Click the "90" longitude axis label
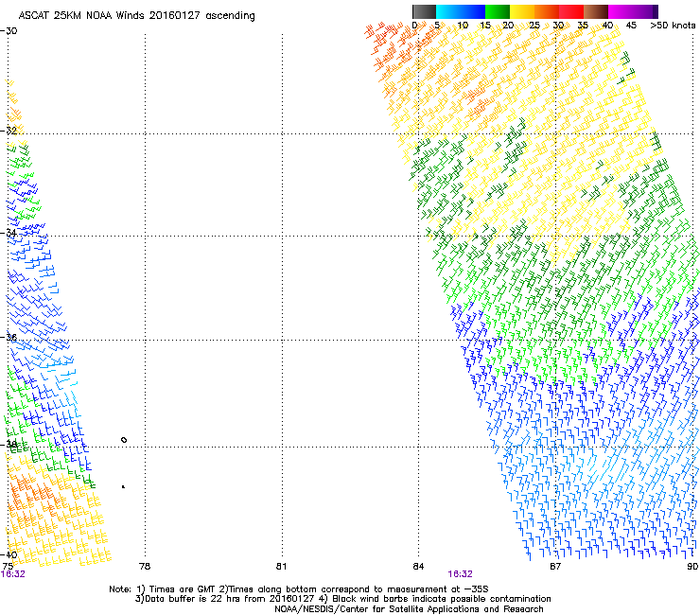 pyautogui.click(x=692, y=567)
